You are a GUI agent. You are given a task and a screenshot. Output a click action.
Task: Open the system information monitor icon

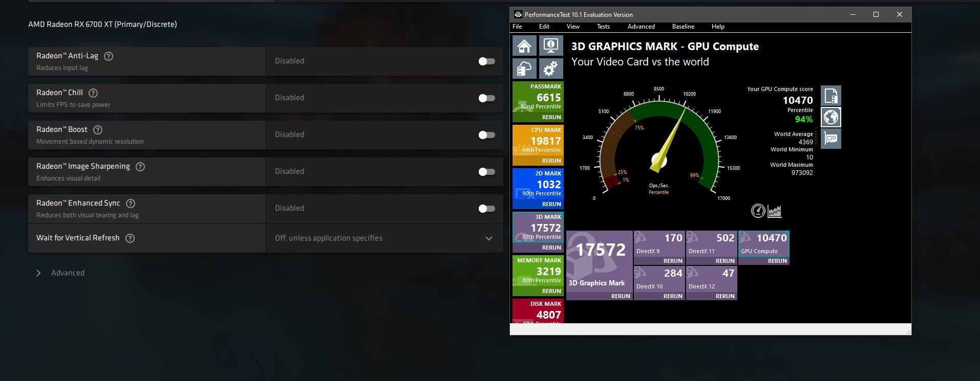[x=551, y=46]
